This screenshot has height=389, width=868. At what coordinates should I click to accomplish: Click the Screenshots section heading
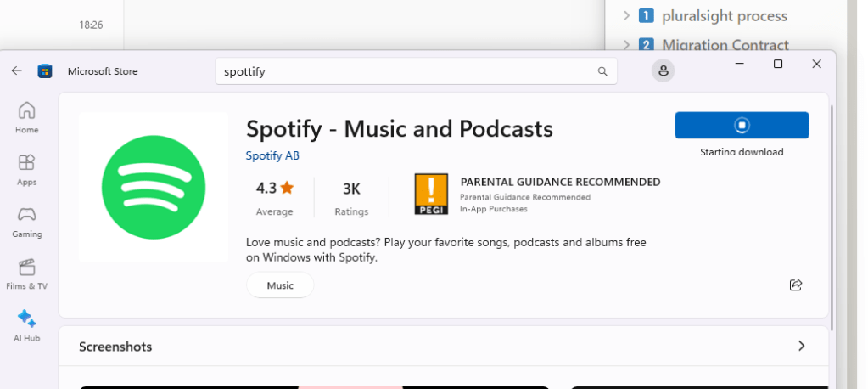pyautogui.click(x=115, y=347)
